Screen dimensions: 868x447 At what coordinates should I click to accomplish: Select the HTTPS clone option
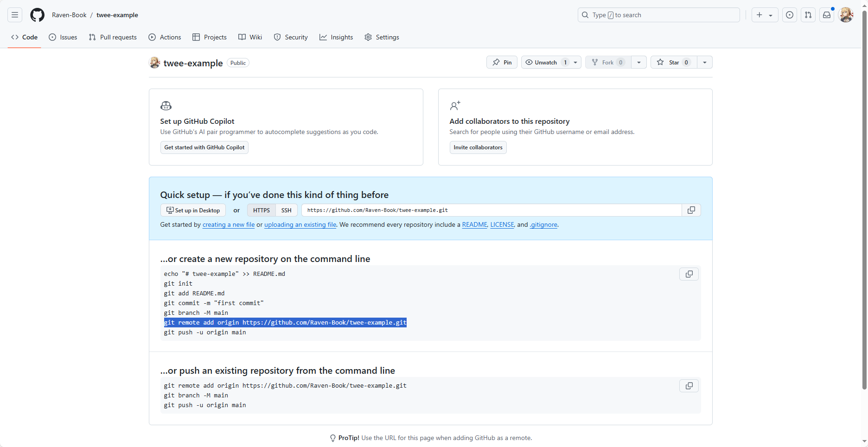[x=262, y=210]
